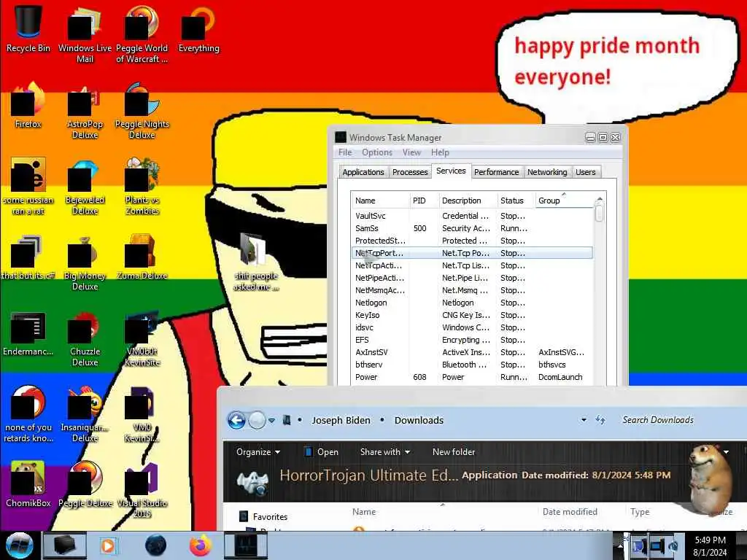
Task: Select the desktop folder beside the sunglasses
Action: click(x=255, y=261)
